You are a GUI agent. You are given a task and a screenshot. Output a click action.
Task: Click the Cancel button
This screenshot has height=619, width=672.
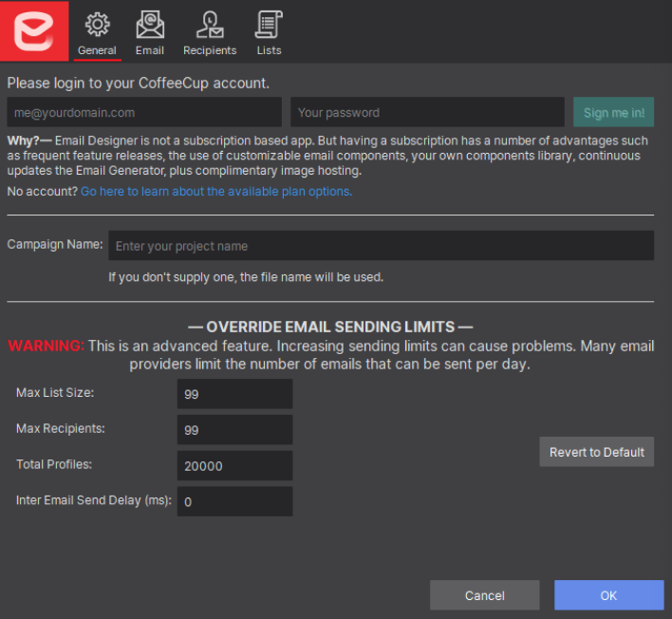[x=485, y=595]
